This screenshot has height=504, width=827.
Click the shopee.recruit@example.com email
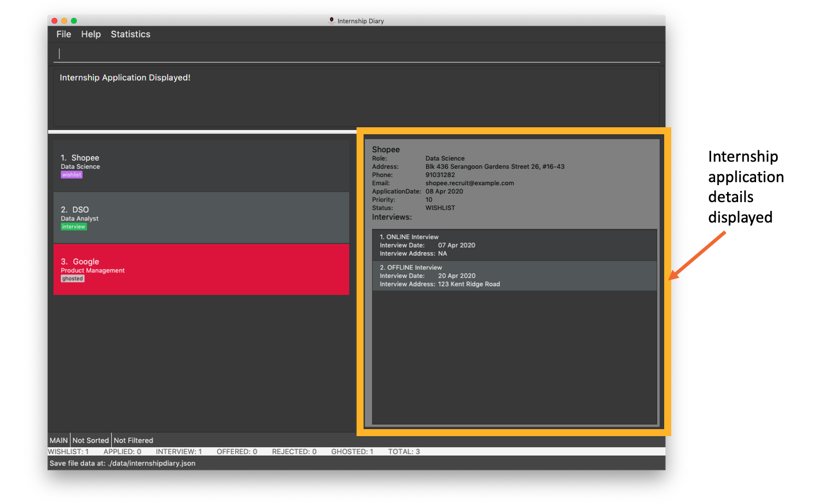coord(469,183)
